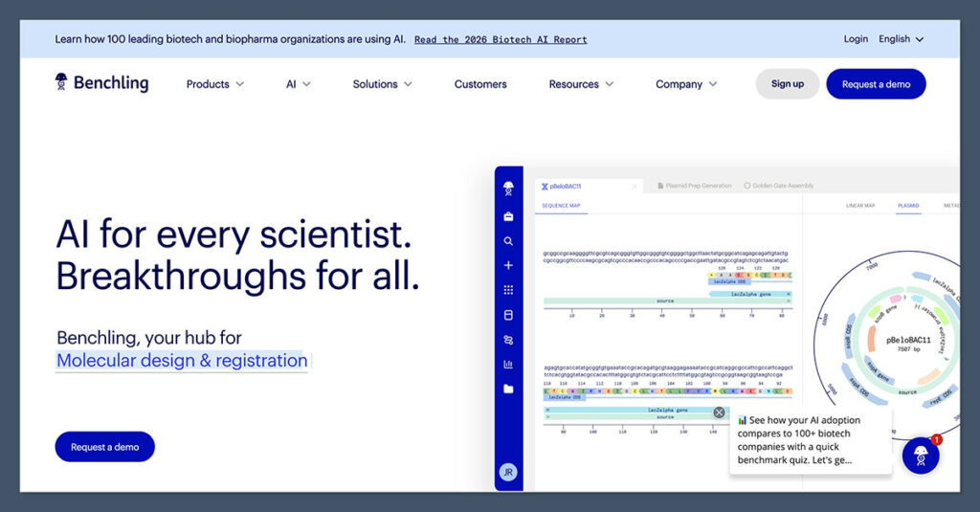
Task: Select the PLASMID tab
Action: 908,206
